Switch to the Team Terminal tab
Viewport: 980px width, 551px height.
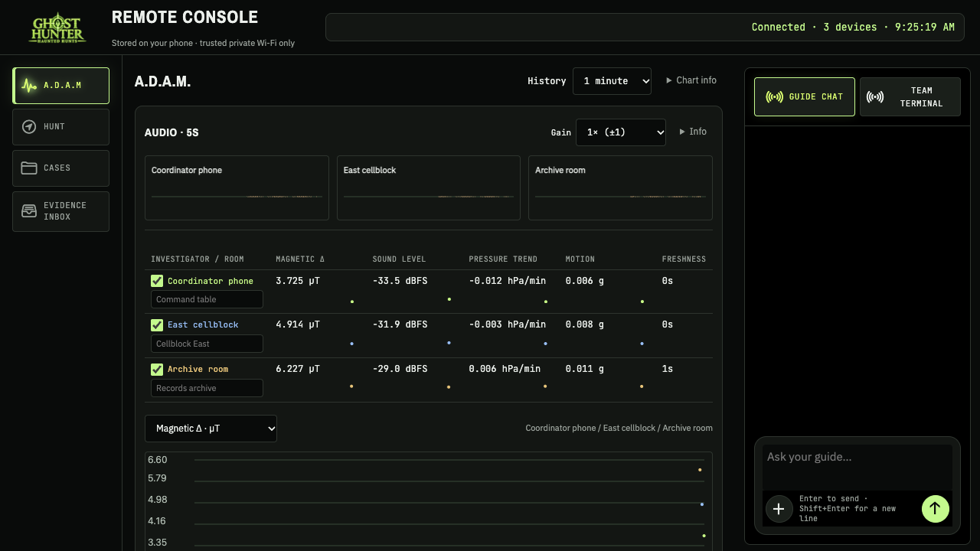[x=910, y=97]
